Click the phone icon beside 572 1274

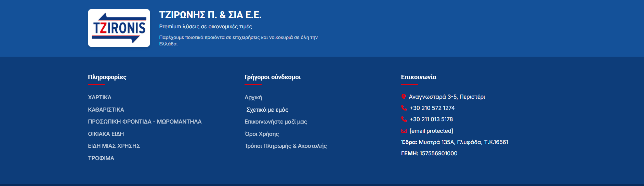click(404, 108)
